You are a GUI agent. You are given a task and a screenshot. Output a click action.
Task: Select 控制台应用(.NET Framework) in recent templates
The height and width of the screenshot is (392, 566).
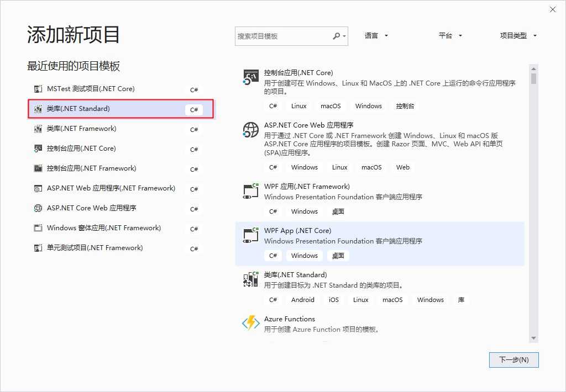[120, 168]
